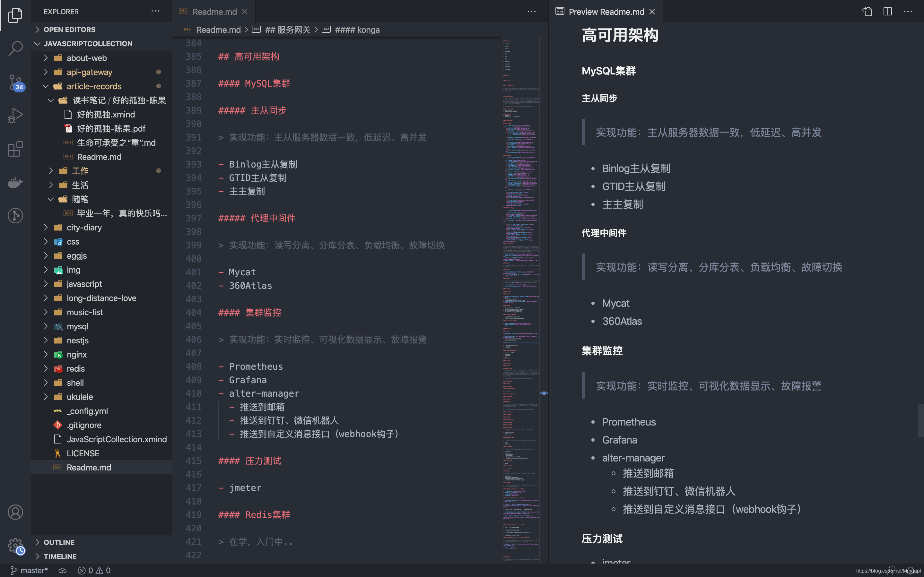Click the open changes icon beside preview tab
Viewport: 924px width, 577px height.
867,12
